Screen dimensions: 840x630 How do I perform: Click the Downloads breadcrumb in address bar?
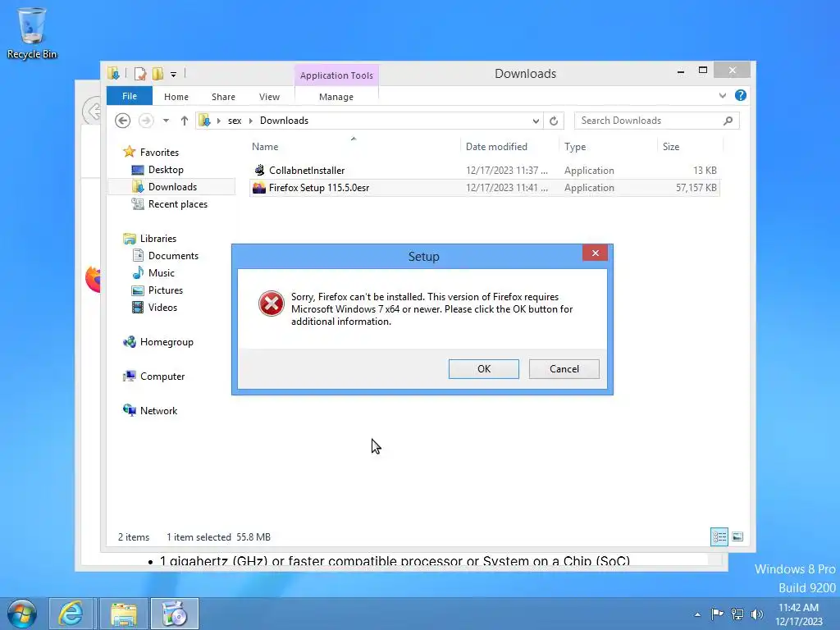[x=284, y=121]
